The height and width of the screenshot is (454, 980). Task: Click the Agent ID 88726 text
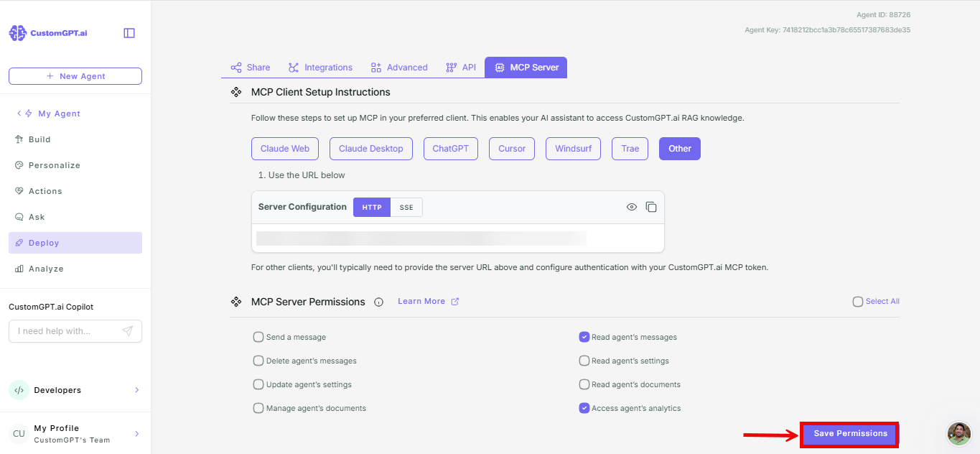883,14
